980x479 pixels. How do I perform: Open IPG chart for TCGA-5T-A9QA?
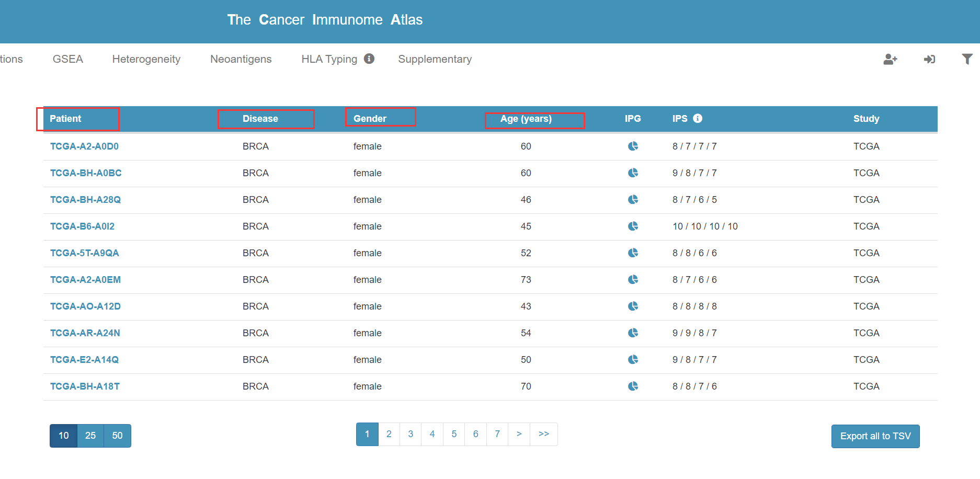pos(633,253)
